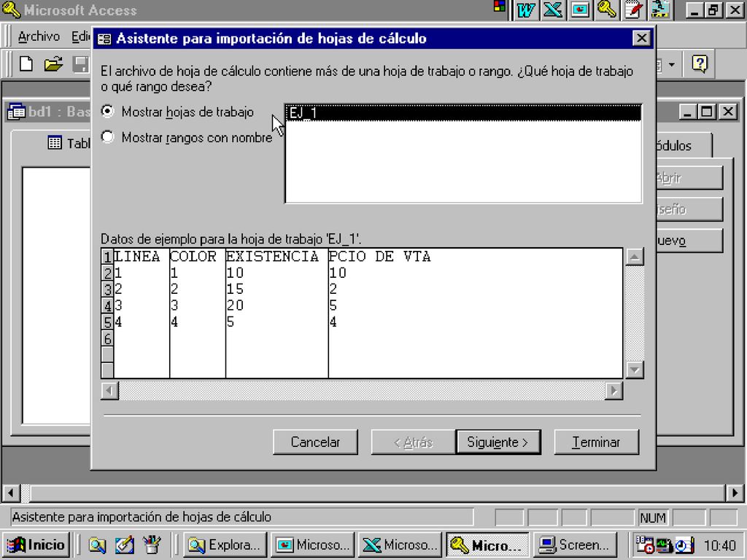Click the magnifier folder quick launch icon

(97, 545)
